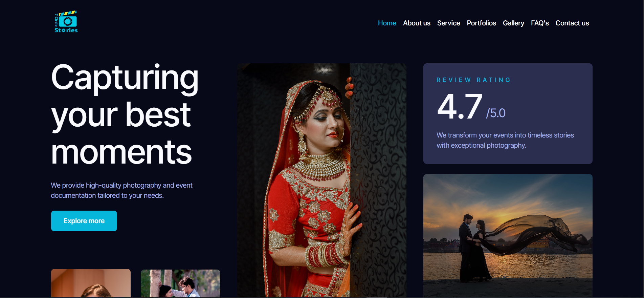The height and width of the screenshot is (298, 644).
Task: Click the /5.0 rating scale text
Action: pos(496,113)
